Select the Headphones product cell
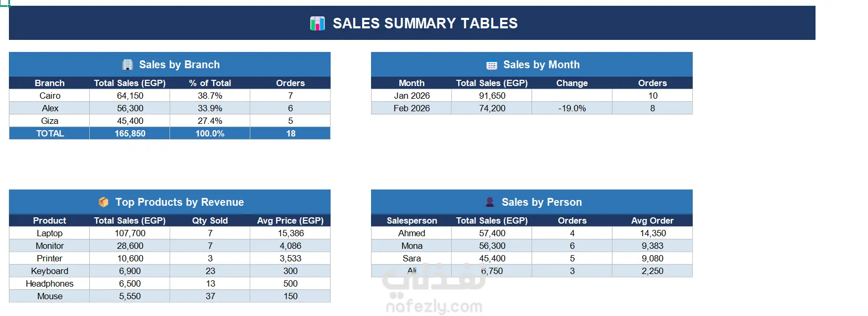 coord(50,283)
